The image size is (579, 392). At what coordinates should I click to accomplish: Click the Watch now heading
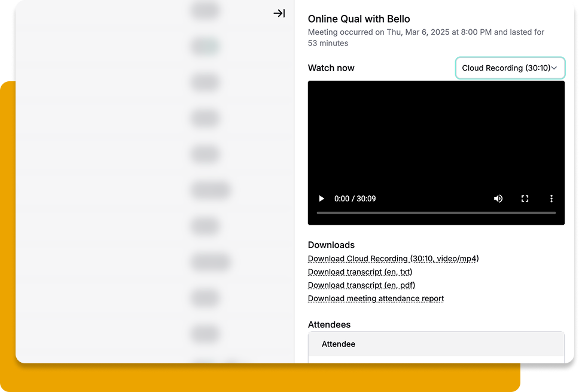[x=331, y=68]
